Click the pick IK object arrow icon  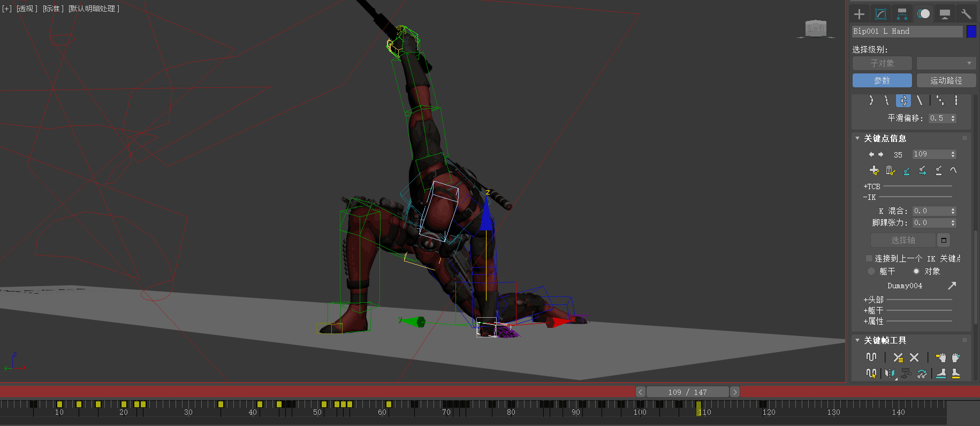[x=952, y=286]
